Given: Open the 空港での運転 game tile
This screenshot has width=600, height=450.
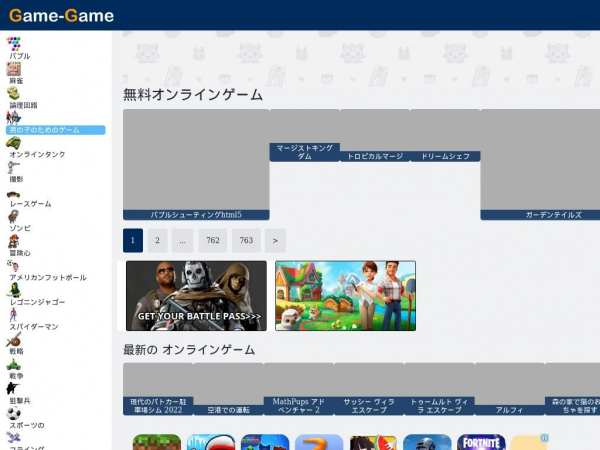Looking at the screenshot, I should click(x=228, y=389).
